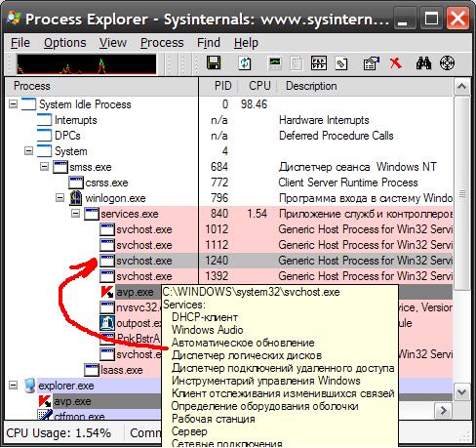Viewport: 476px width, 448px height.
Task: Sort by the PID column header
Action: [218, 86]
